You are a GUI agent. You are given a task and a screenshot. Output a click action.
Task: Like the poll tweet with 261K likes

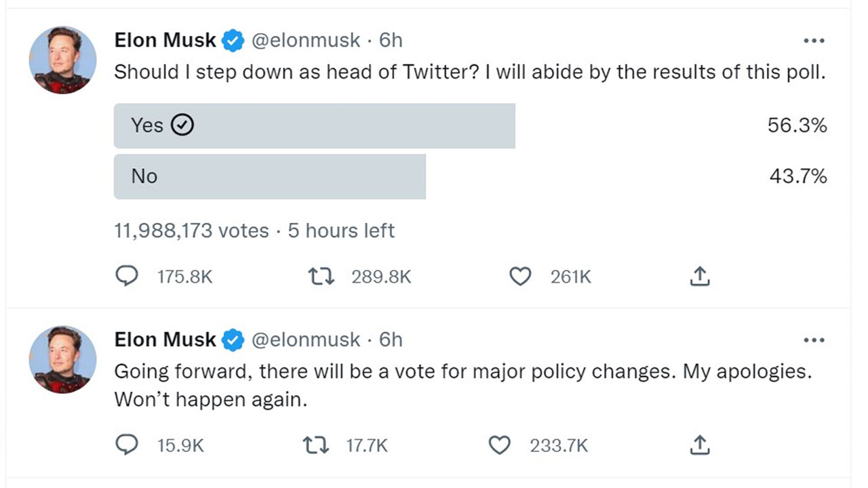point(520,277)
